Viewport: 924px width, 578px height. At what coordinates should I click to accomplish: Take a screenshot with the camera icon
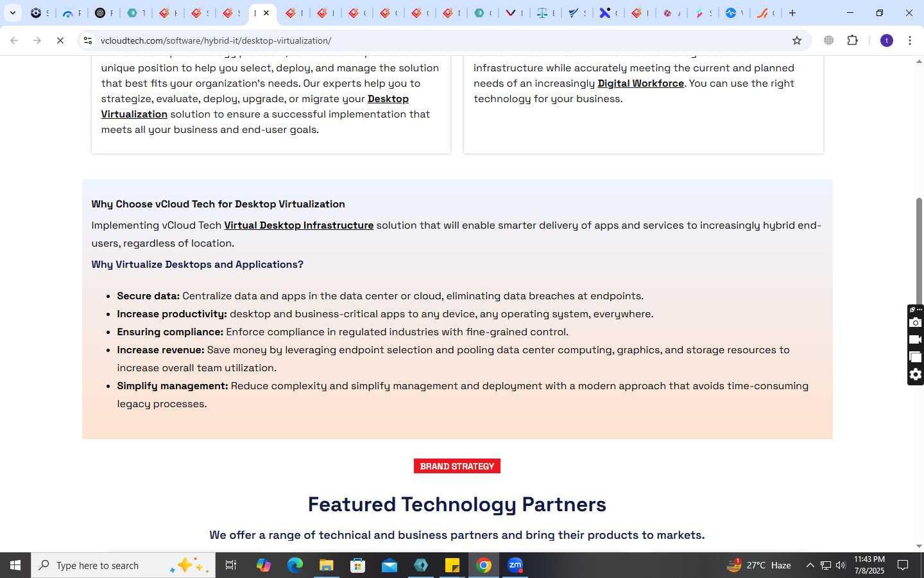click(x=916, y=322)
